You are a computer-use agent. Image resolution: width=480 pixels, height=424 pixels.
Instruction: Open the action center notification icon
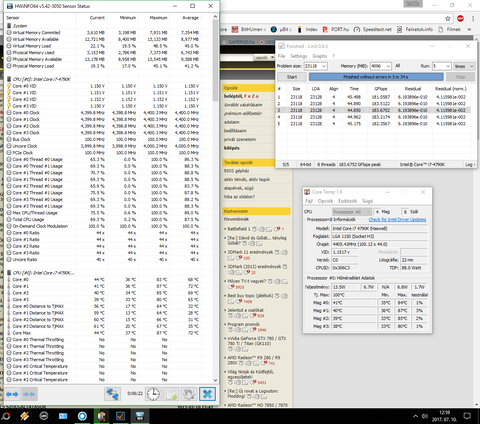tap(467, 416)
